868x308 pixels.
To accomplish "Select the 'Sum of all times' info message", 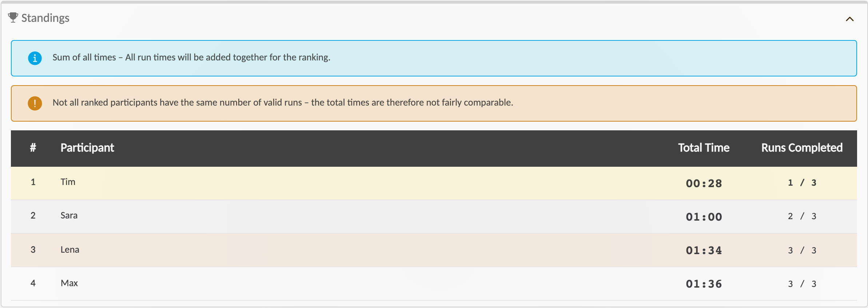I will point(191,57).
